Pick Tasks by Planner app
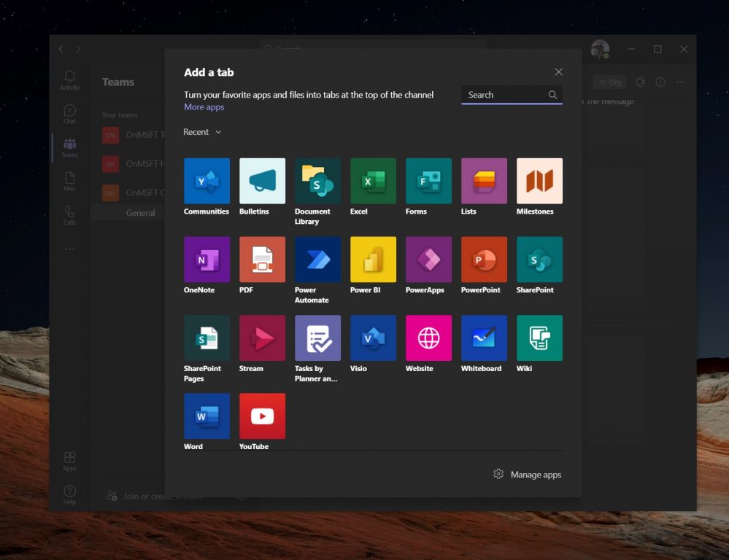The image size is (729, 560). coord(317,338)
